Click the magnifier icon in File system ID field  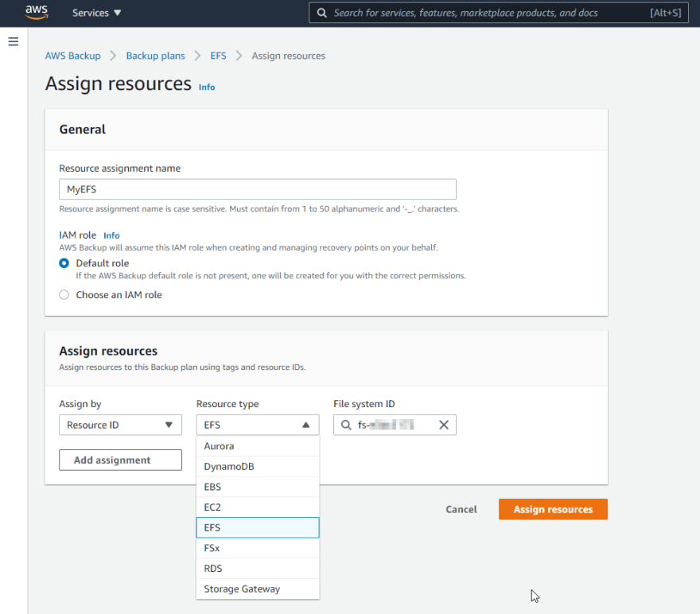click(346, 425)
